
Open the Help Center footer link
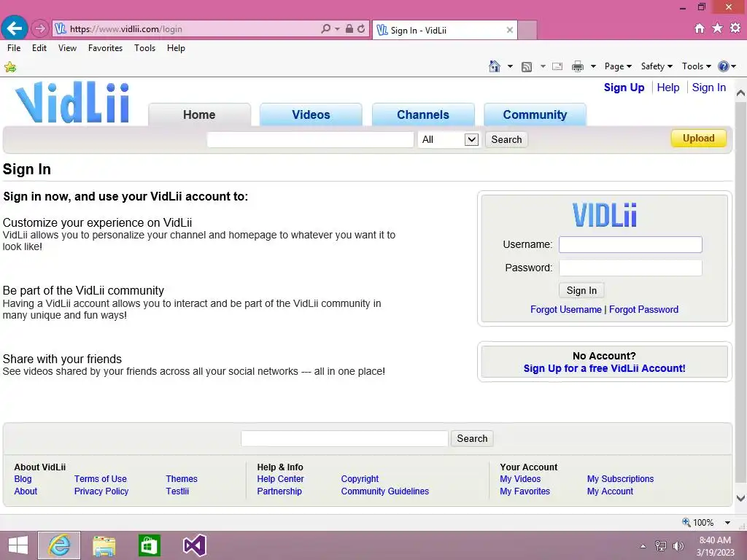tap(280, 478)
